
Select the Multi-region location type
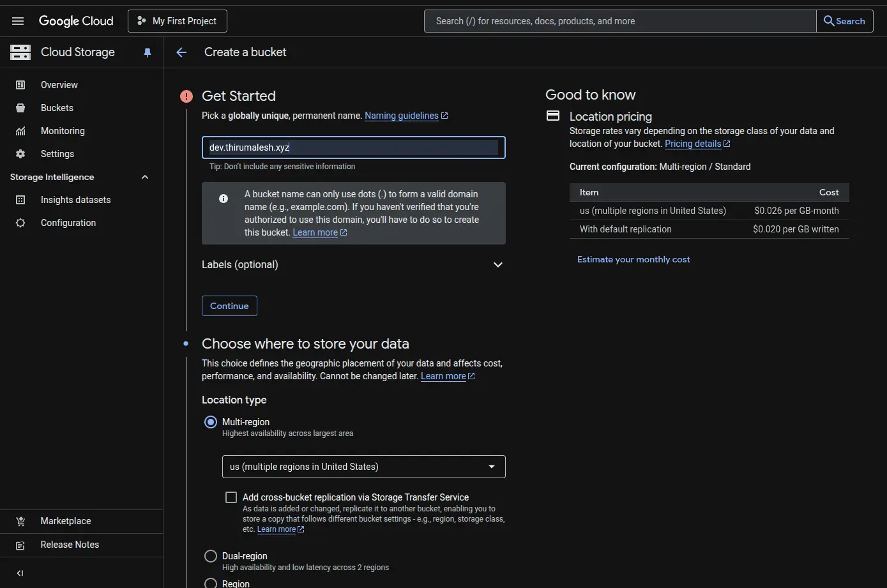(211, 421)
